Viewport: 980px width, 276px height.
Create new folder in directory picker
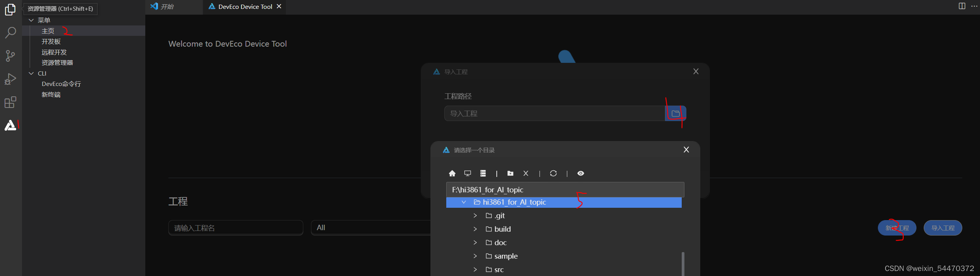(510, 173)
